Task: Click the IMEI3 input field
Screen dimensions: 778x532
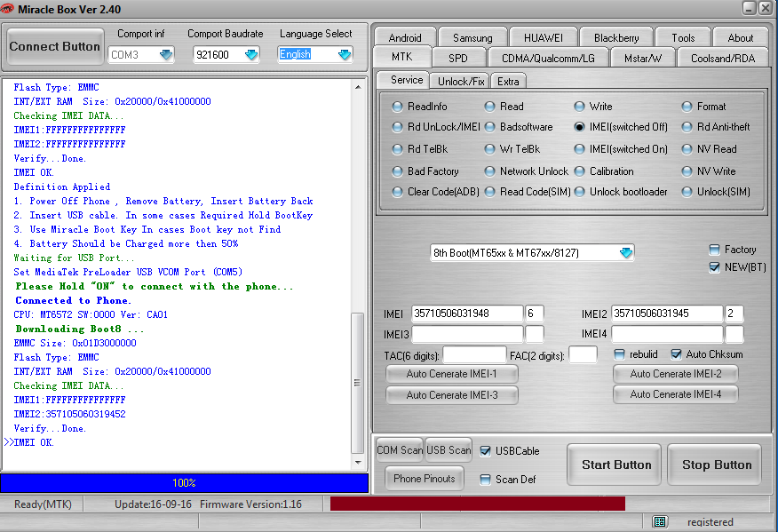Action: 467,334
